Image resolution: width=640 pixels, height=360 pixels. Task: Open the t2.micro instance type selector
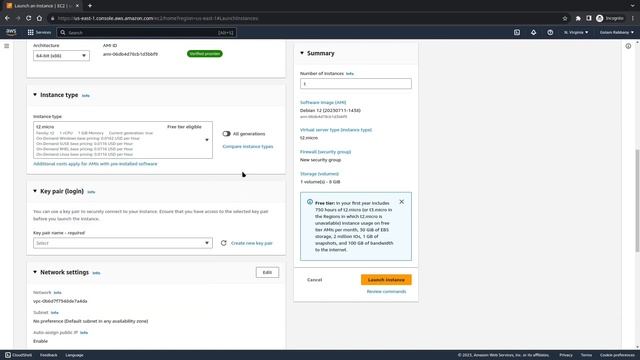click(123, 140)
